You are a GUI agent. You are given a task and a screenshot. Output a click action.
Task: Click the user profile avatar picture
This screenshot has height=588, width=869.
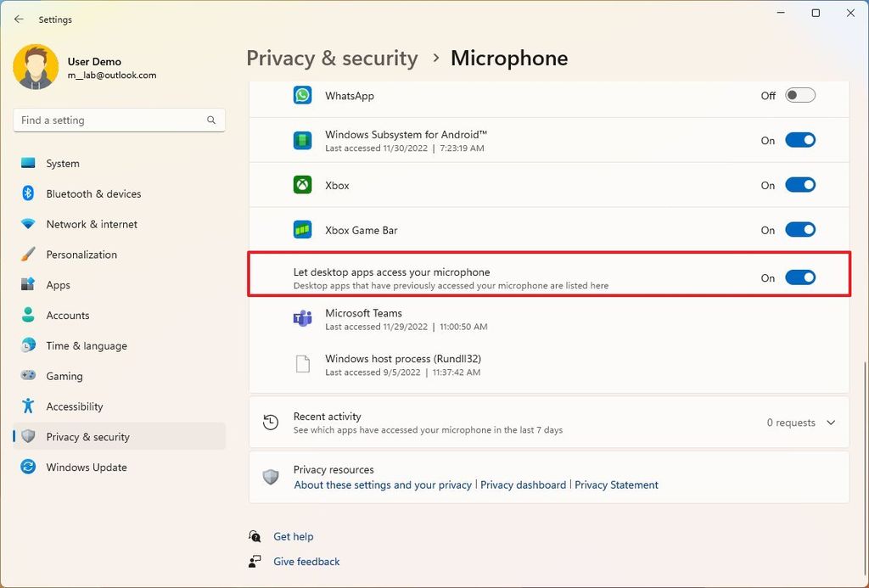pos(35,66)
